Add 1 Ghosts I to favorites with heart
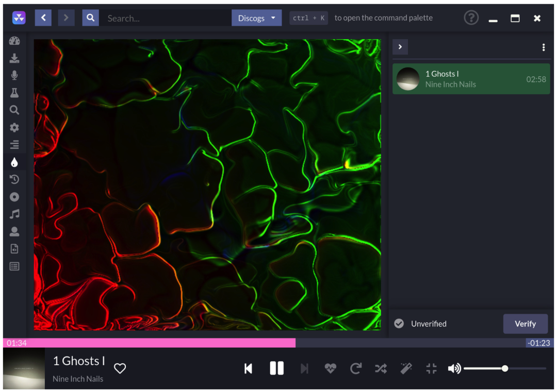Image resolution: width=557 pixels, height=392 pixels. [x=120, y=368]
